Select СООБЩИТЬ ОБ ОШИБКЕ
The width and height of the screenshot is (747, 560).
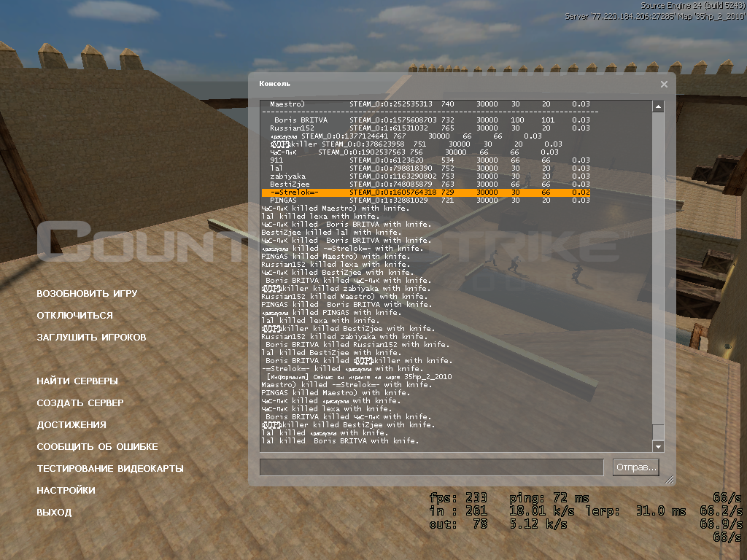(97, 447)
